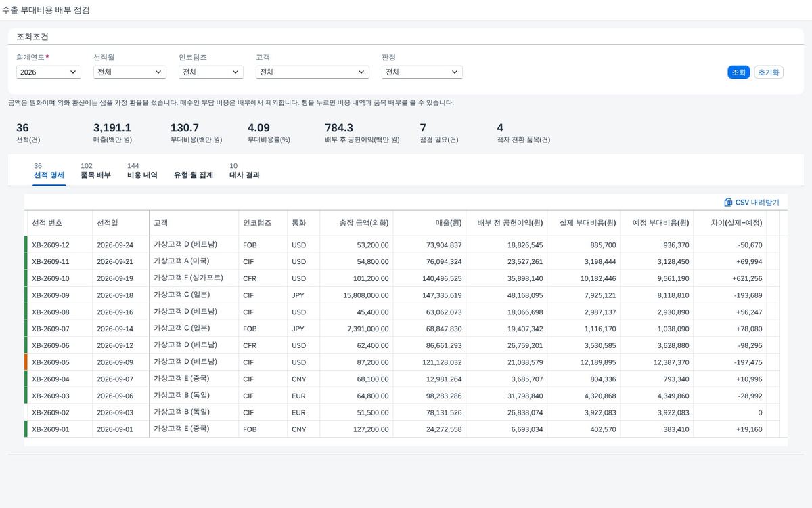Click the 매출(원) column header
812x508 pixels.
point(429,223)
